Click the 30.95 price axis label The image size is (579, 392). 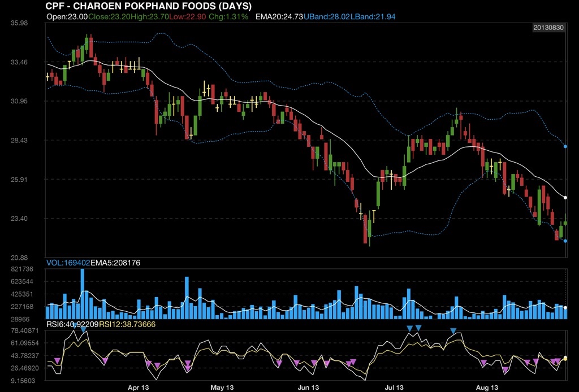pyautogui.click(x=19, y=101)
